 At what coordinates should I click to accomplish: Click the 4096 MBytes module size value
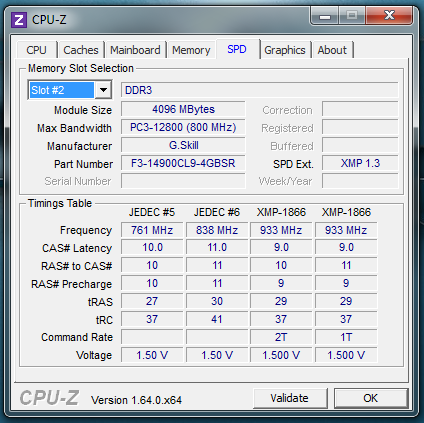coord(183,109)
